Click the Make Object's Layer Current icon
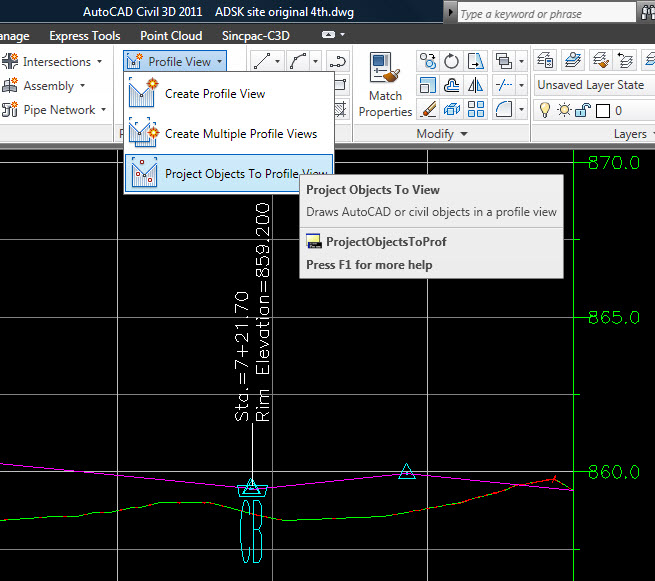 point(573,60)
